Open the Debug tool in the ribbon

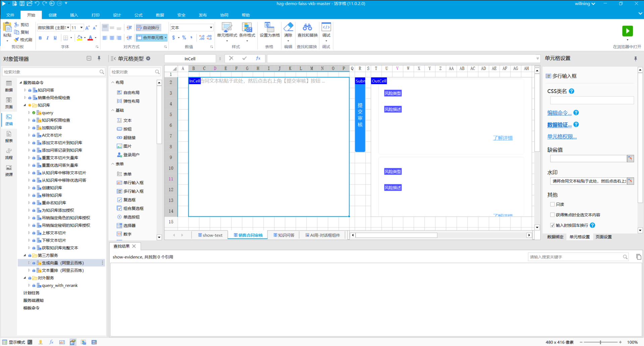pyautogui.click(x=326, y=27)
